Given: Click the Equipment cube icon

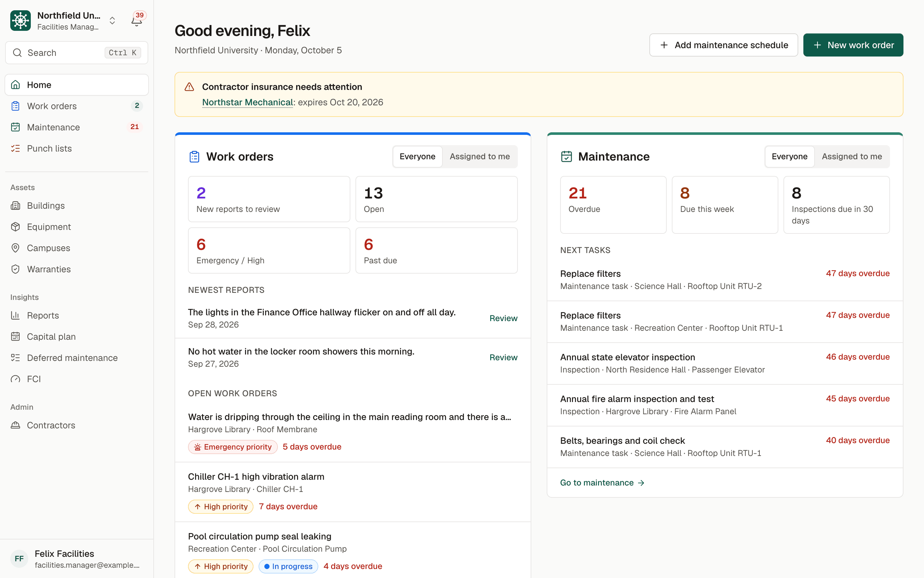Looking at the screenshot, I should pyautogui.click(x=15, y=227).
